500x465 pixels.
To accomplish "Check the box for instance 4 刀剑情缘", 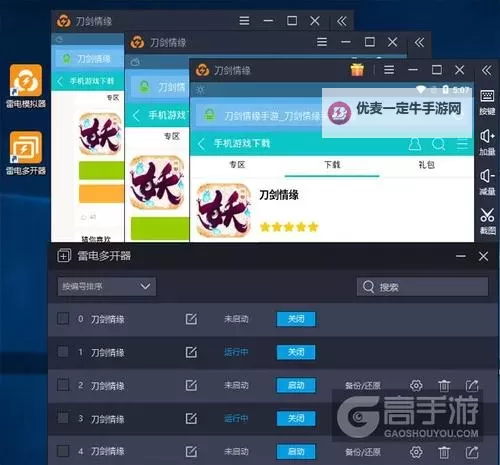I will [63, 451].
